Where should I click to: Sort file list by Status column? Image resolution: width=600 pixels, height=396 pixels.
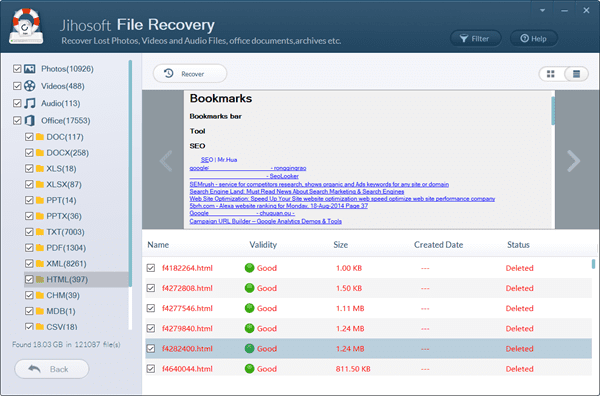(x=518, y=245)
